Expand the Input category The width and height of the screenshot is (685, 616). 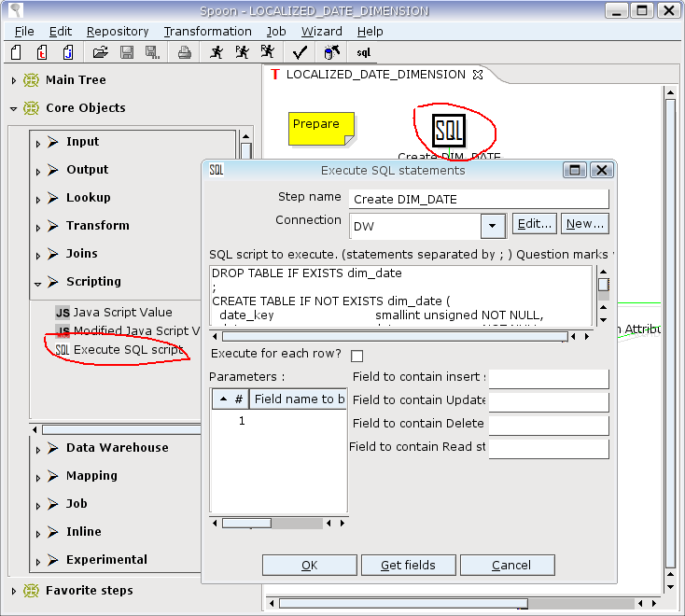pyautogui.click(x=38, y=144)
